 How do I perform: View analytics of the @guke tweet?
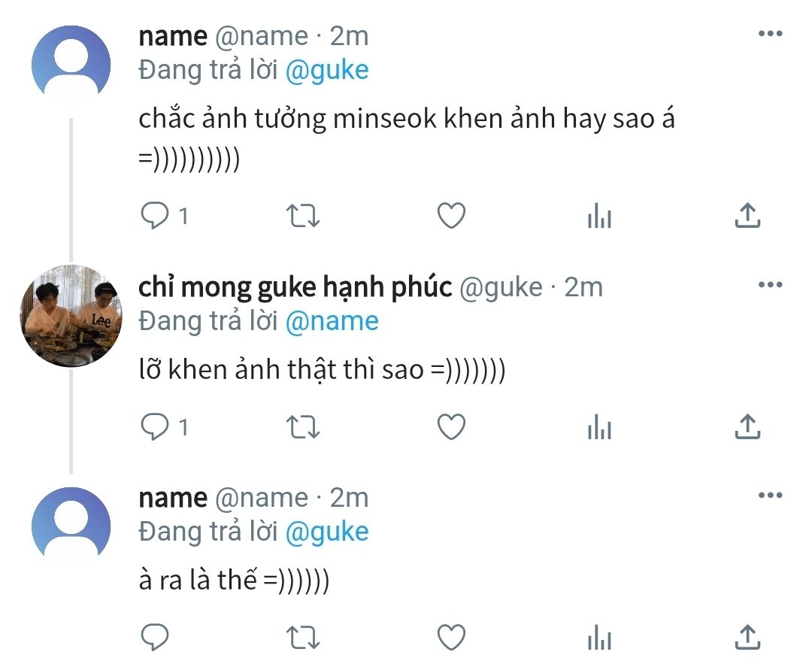pos(599,428)
